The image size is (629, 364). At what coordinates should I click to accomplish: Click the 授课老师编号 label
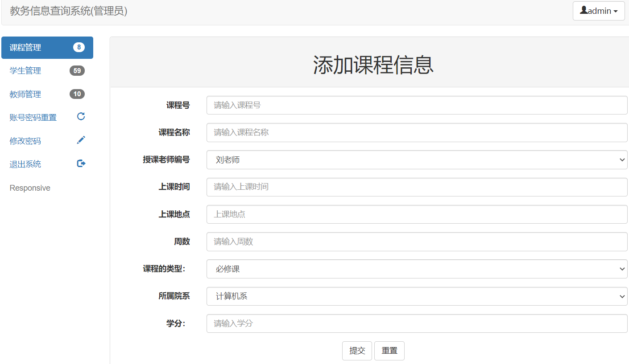coord(166,160)
